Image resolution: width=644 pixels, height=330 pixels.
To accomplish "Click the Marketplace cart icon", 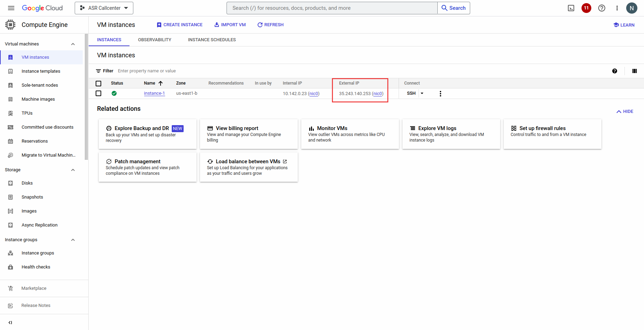I will click(10, 288).
